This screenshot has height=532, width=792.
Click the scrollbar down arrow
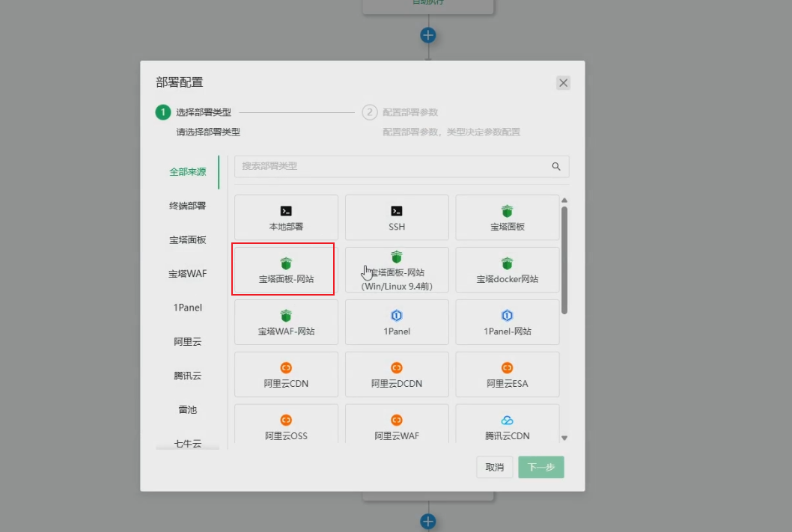point(565,438)
